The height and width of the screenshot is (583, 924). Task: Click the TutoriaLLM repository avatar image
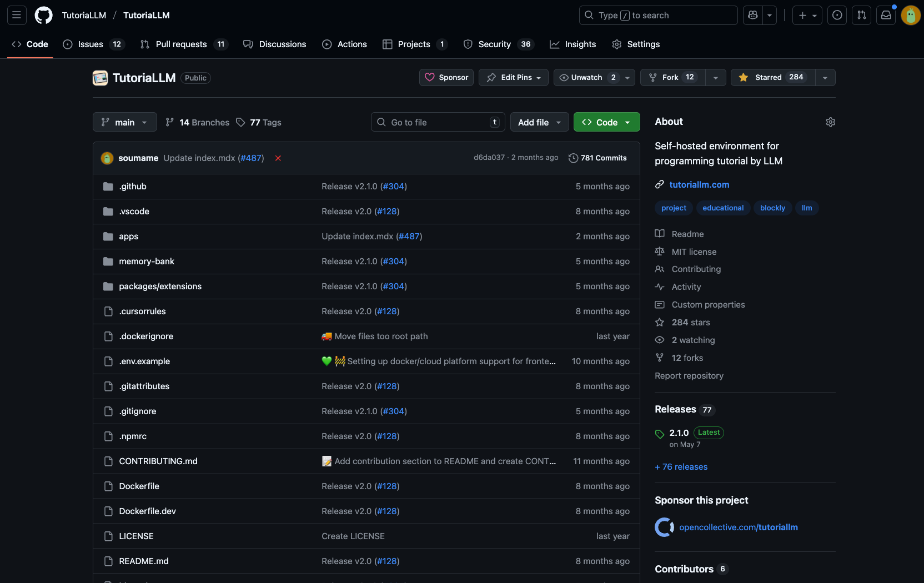[x=100, y=78]
